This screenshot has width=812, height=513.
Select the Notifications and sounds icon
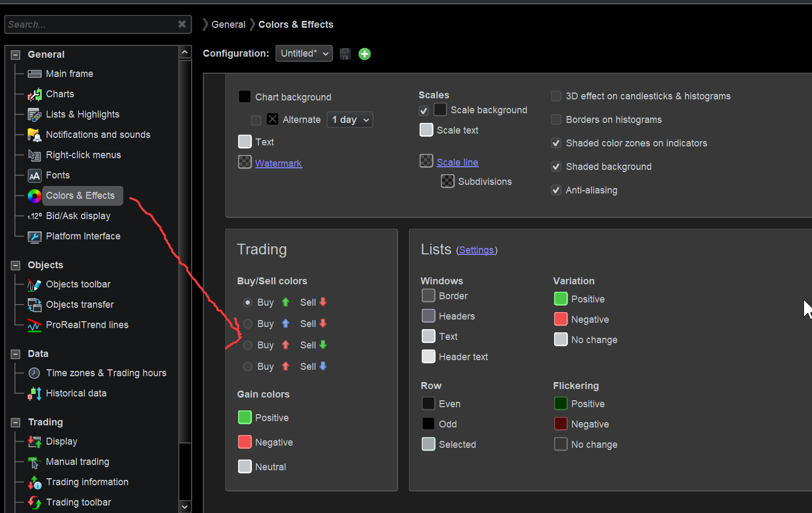tap(35, 135)
